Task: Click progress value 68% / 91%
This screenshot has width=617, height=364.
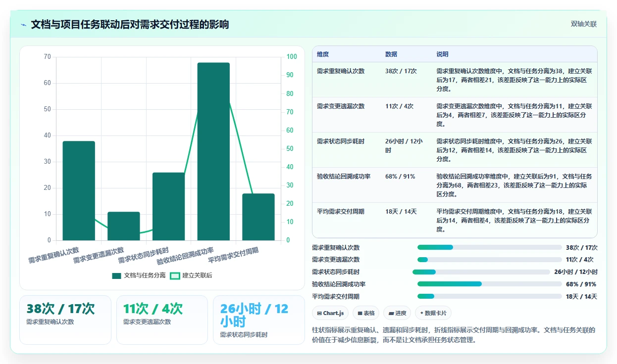Action: 581,284
